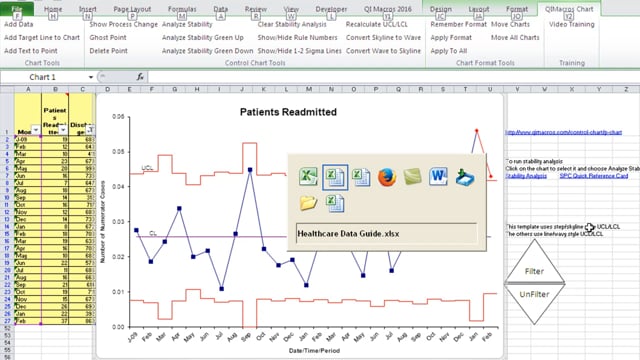Open the chart Design tab
The image size is (640, 360).
pyautogui.click(x=441, y=9)
